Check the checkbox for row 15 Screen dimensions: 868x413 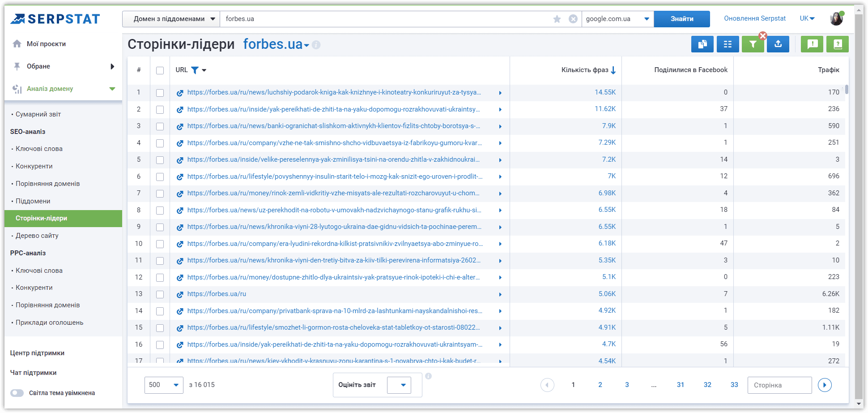(160, 328)
